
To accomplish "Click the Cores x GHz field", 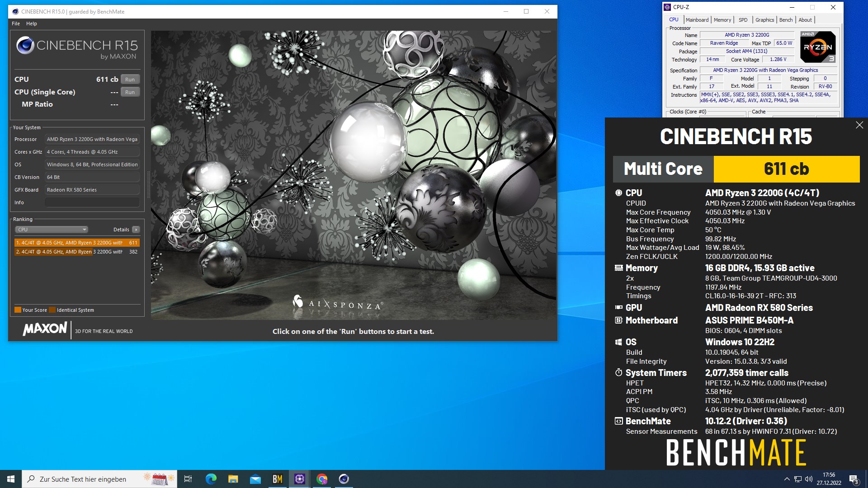I will (x=92, y=152).
